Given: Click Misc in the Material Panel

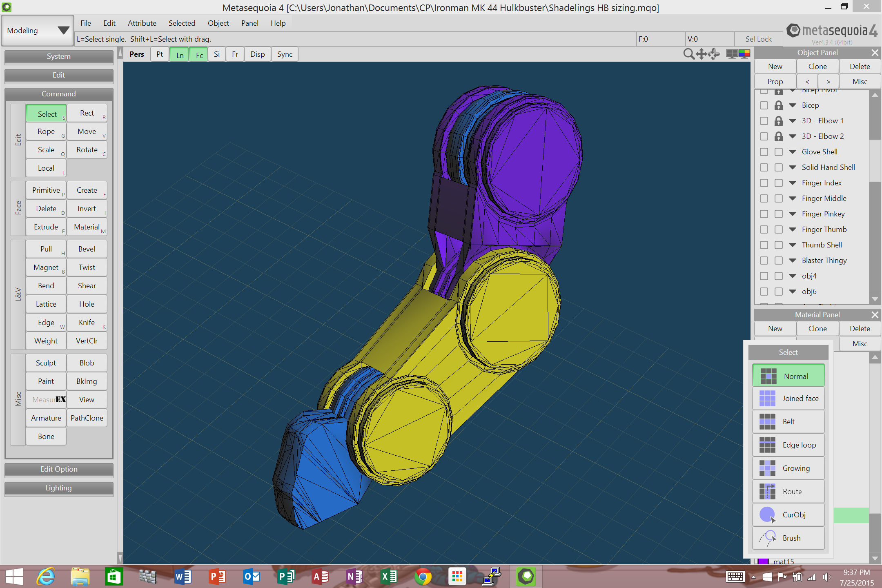Looking at the screenshot, I should click(x=860, y=344).
